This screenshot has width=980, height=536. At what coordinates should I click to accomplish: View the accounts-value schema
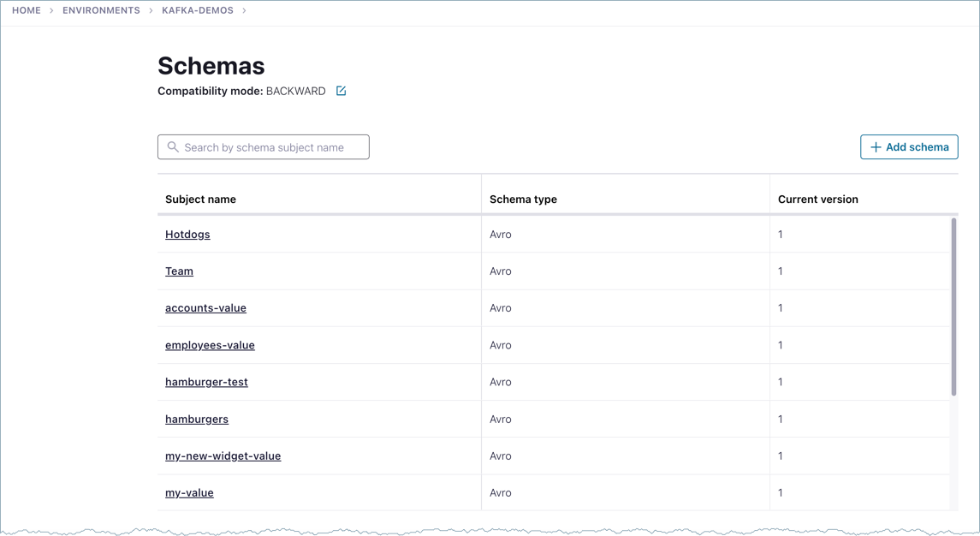point(205,307)
